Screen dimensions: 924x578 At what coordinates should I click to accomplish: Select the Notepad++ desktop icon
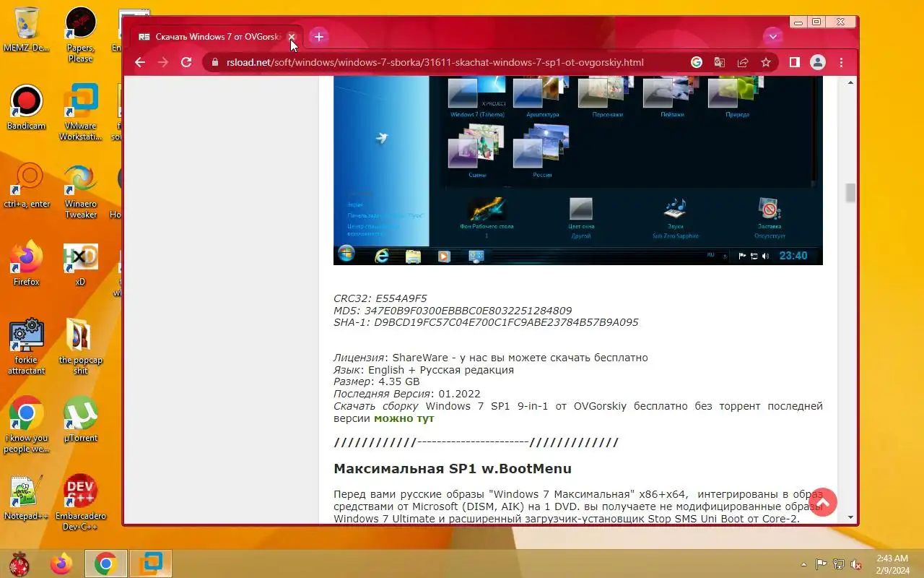[27, 499]
